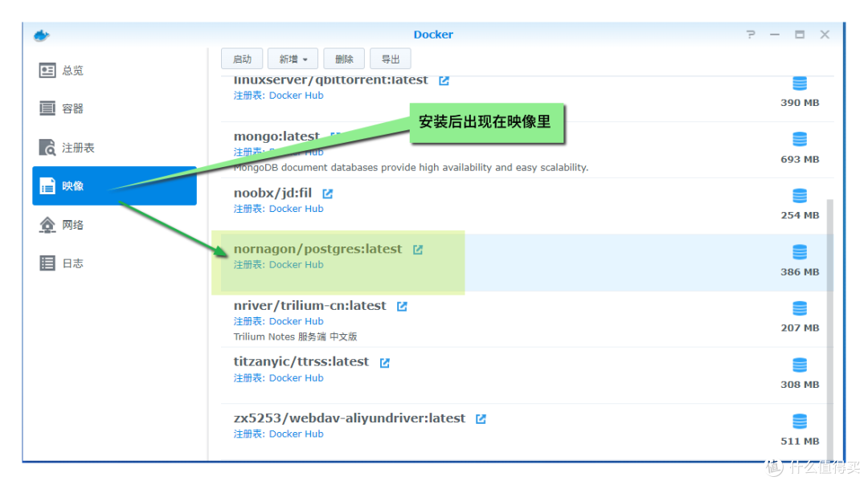The width and height of the screenshot is (868, 485).
Task: Switch to the 总览 (Overview) page
Action: 48,70
